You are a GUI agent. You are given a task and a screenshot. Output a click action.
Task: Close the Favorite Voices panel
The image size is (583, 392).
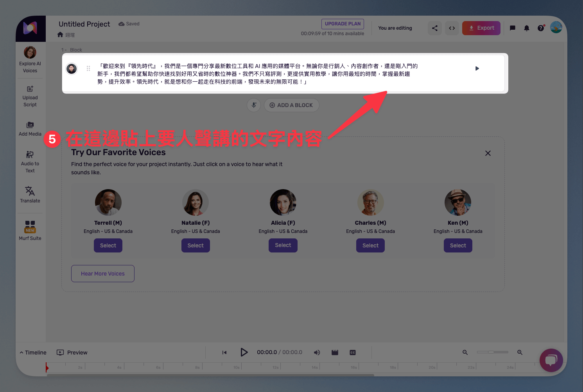pos(488,153)
